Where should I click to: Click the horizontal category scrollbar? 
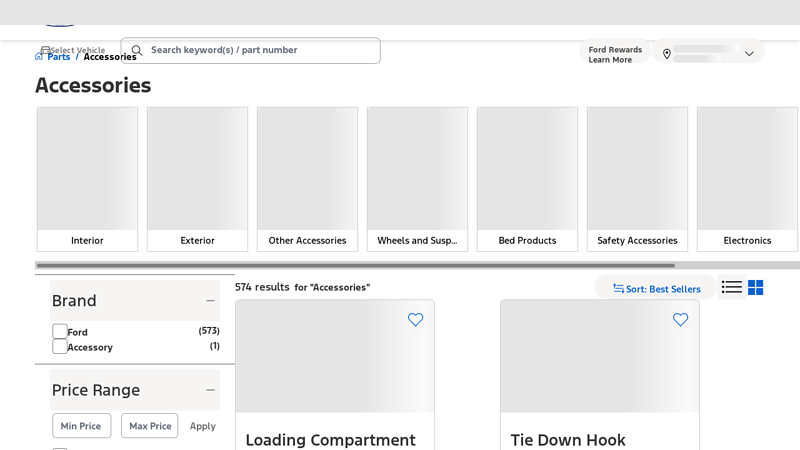(x=355, y=265)
